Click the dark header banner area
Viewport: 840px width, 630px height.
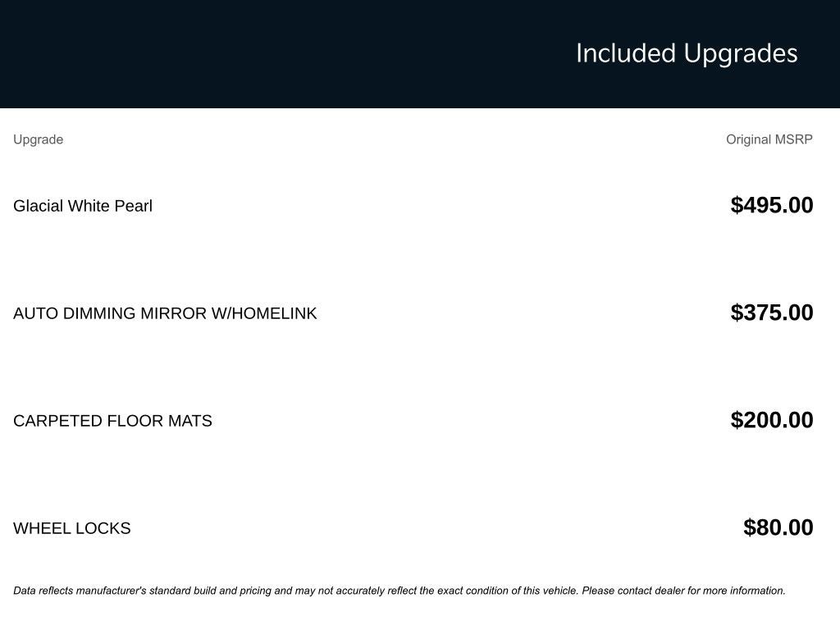(420, 53)
